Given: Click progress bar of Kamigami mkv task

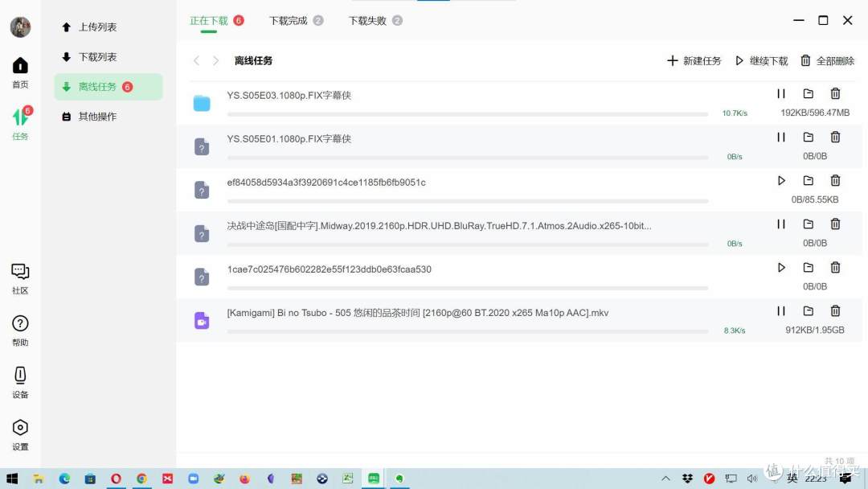Looking at the screenshot, I should (468, 331).
